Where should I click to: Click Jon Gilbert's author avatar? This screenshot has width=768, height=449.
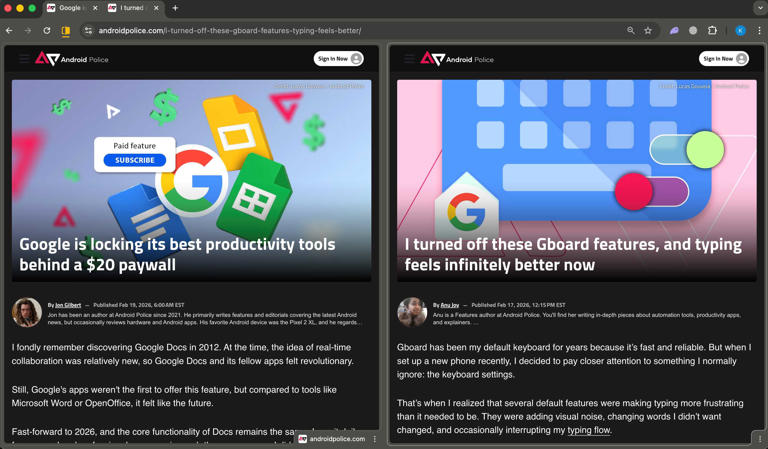pos(26,312)
